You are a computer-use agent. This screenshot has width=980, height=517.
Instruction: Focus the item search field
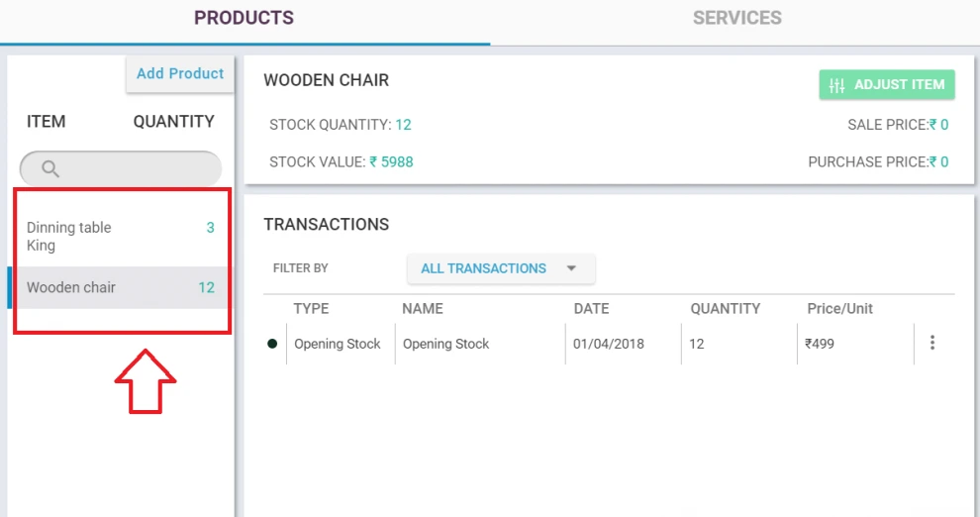[121, 168]
